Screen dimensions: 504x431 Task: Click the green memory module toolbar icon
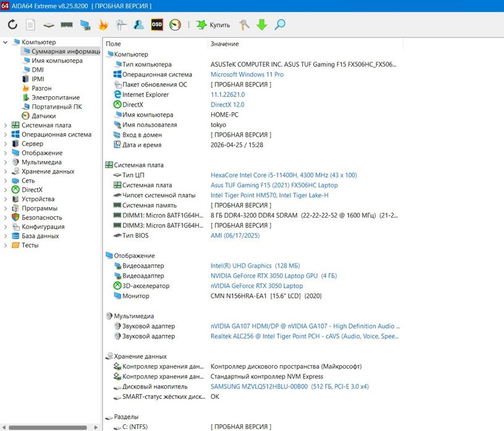click(67, 25)
